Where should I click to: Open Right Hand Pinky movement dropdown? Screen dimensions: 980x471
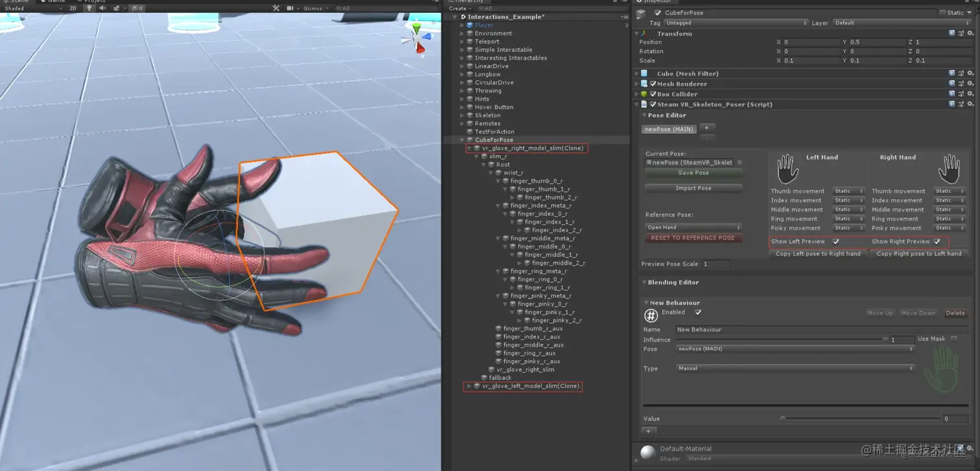point(950,228)
